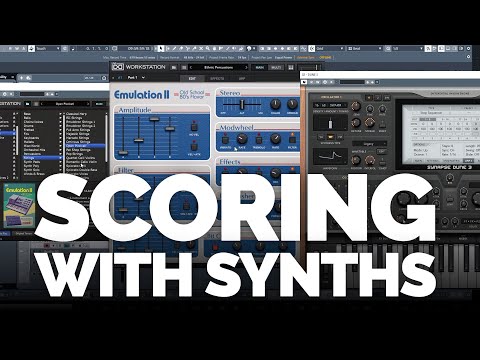Select the Object Selection arrow tool in Cubase

click(x=160, y=48)
